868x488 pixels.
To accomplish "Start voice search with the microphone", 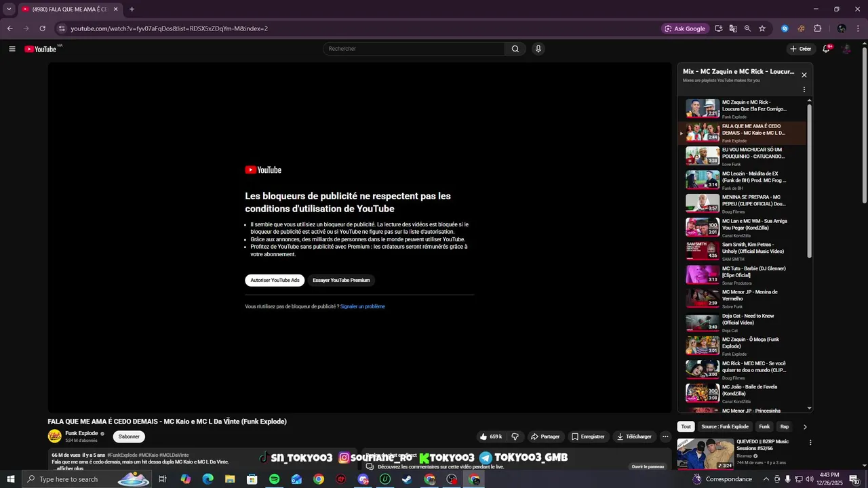I will tap(538, 49).
